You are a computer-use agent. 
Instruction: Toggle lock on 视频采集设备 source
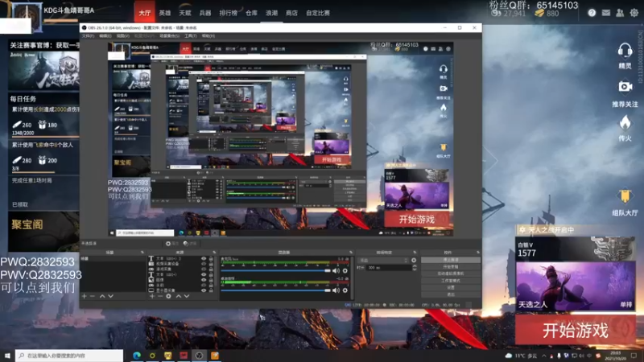point(211,264)
